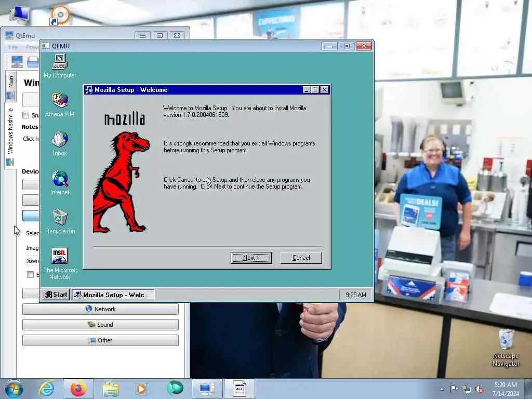Launch the Internet desktop icon
This screenshot has width=532, height=399.
click(60, 183)
